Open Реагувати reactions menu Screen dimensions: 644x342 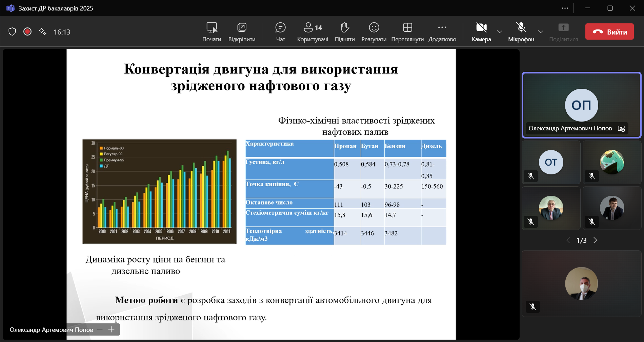(374, 32)
